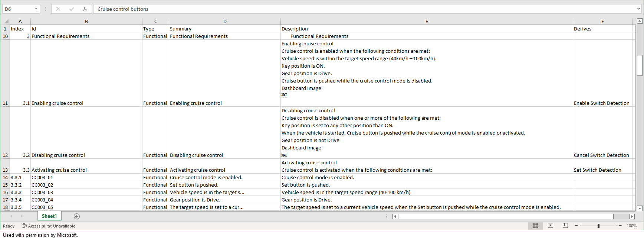Open the Name Box dropdown arrow

point(36,9)
